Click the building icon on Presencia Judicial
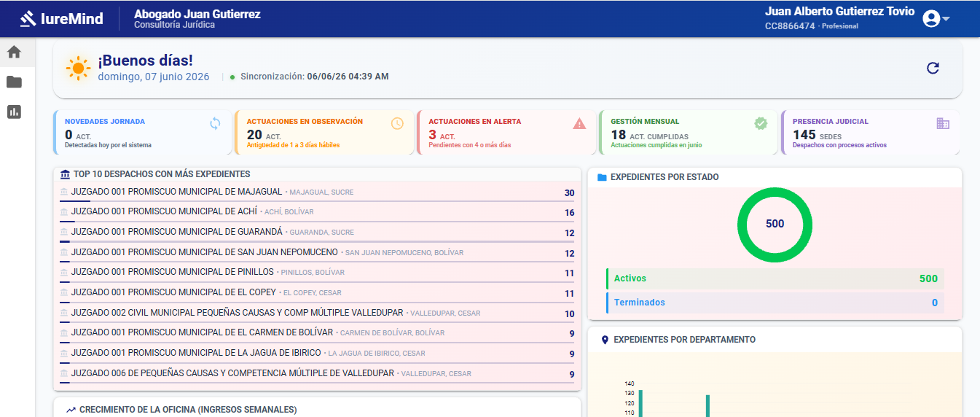Screen dimensions: 980x417 [x=943, y=123]
